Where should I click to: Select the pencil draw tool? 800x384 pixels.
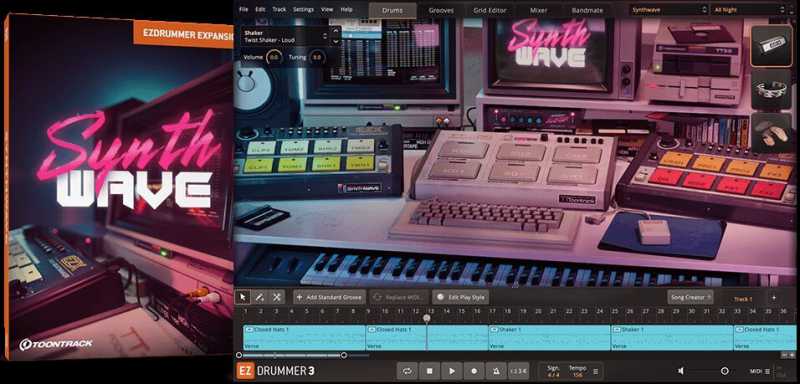pos(260,297)
